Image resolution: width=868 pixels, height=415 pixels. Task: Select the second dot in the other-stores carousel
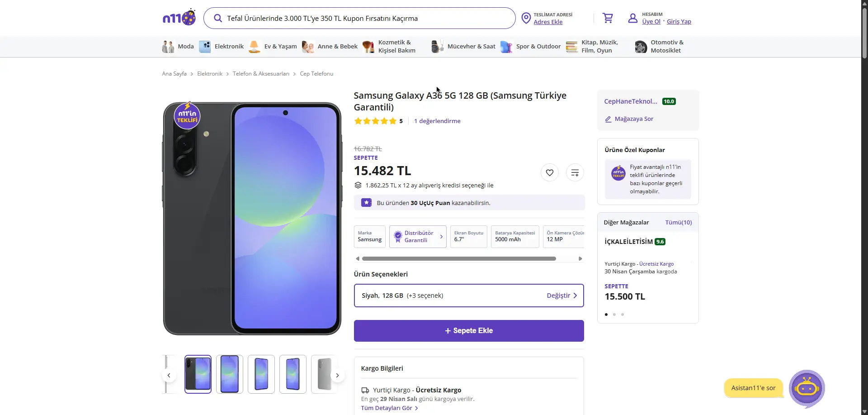tap(614, 315)
